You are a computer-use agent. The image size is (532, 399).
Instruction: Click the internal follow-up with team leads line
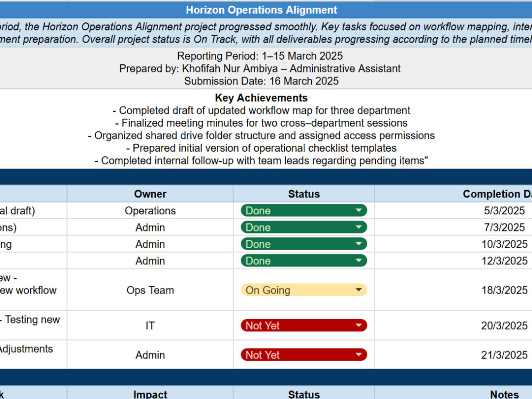261,161
